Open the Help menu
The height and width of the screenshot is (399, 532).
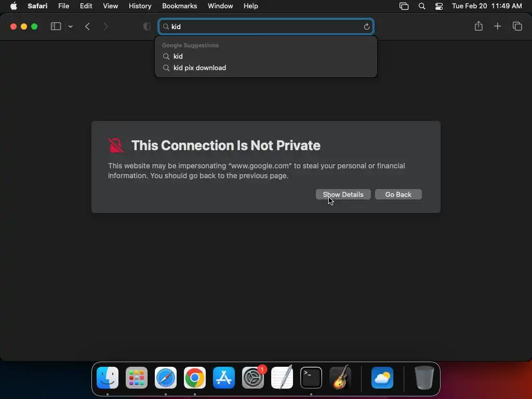click(251, 6)
